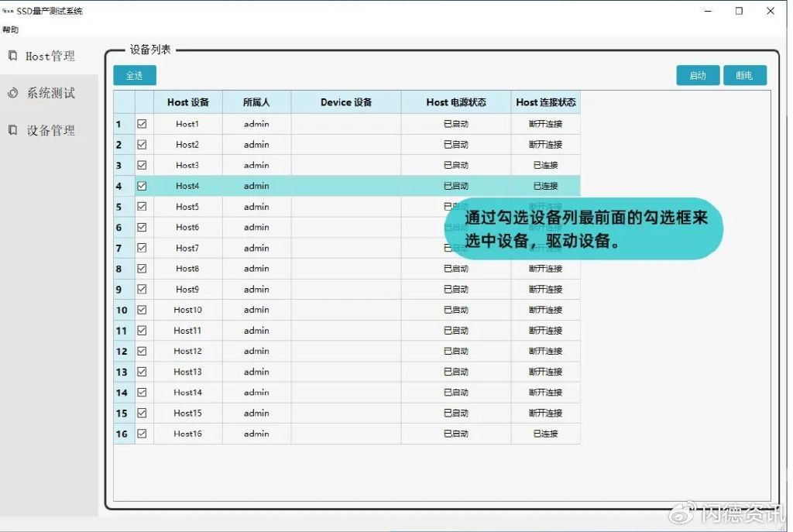Disable the checkbox for Host12
Screen dimensions: 793x532
click(142, 351)
